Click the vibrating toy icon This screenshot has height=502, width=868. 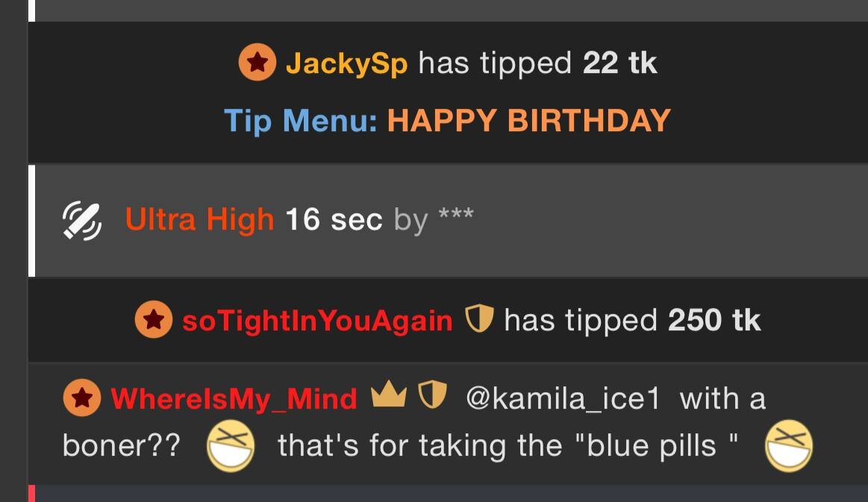pyautogui.click(x=82, y=221)
